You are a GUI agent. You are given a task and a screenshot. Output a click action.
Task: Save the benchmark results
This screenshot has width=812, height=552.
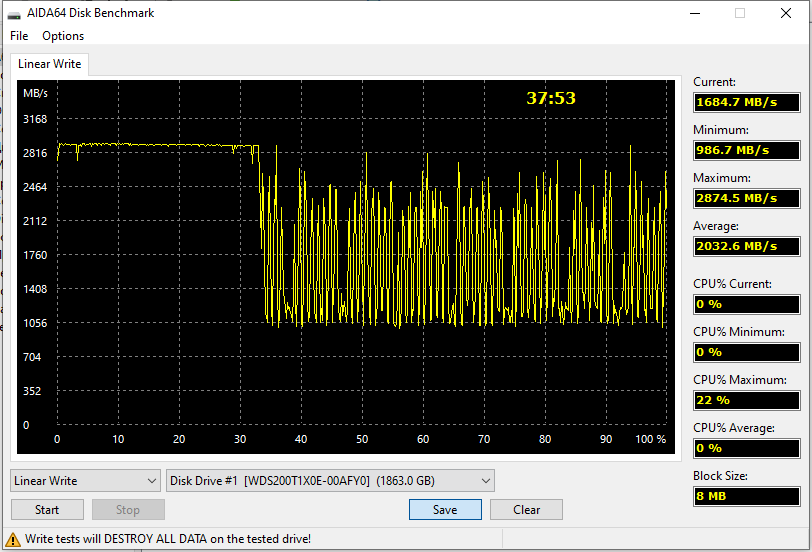(445, 510)
